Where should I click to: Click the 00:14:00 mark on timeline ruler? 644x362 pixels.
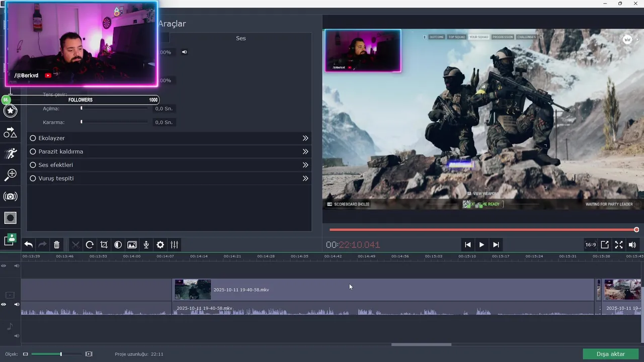132,256
